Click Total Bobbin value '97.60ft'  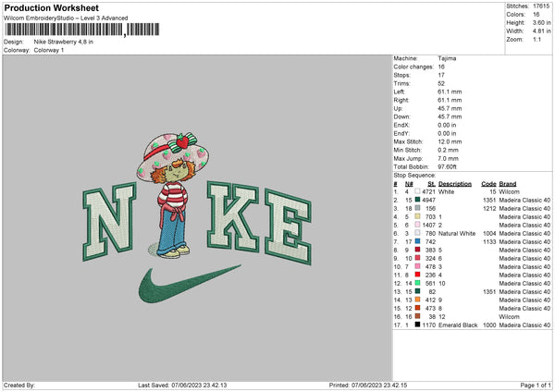pos(448,166)
